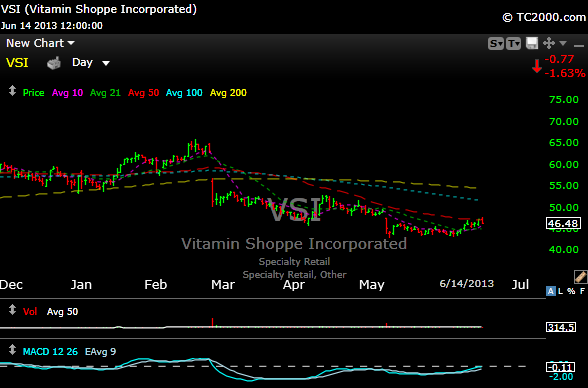
Task: Click the 314.5 volume value box
Action: (x=561, y=327)
